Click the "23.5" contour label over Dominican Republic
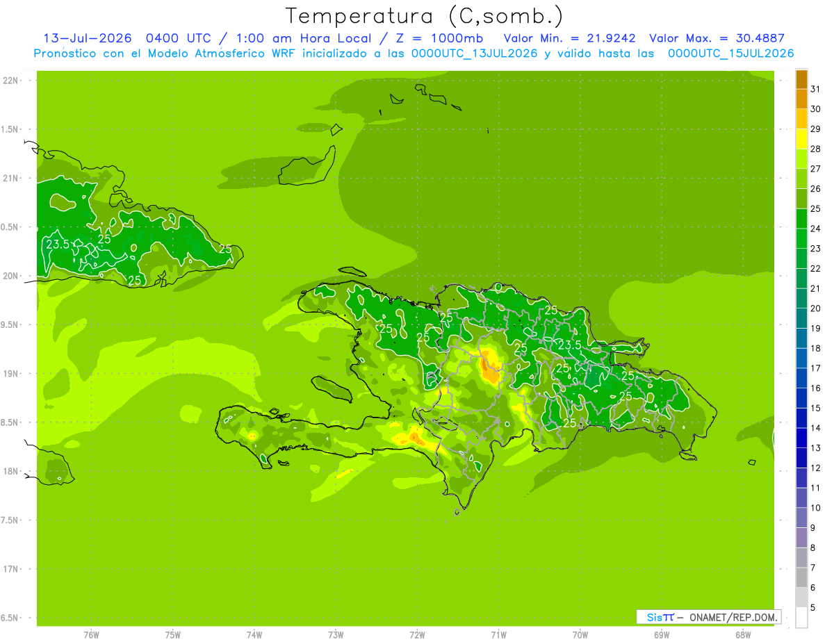Viewport: 834px width, 644px height. 570,345
